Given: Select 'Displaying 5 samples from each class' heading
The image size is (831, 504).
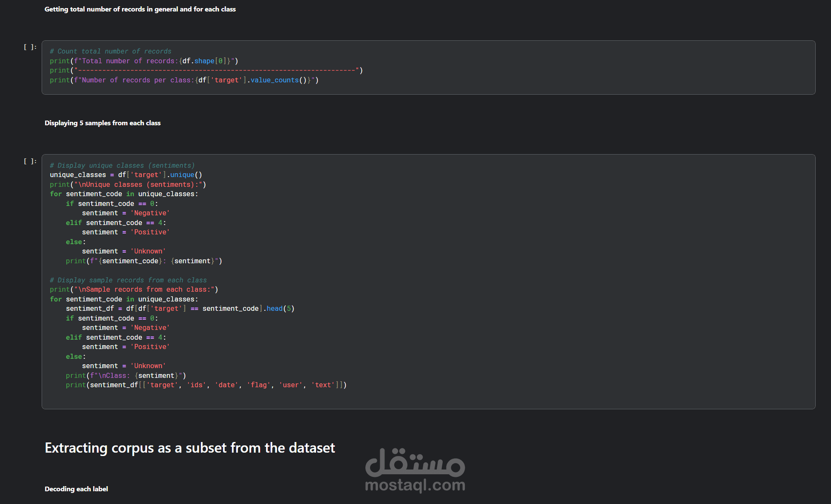Looking at the screenshot, I should pyautogui.click(x=102, y=123).
